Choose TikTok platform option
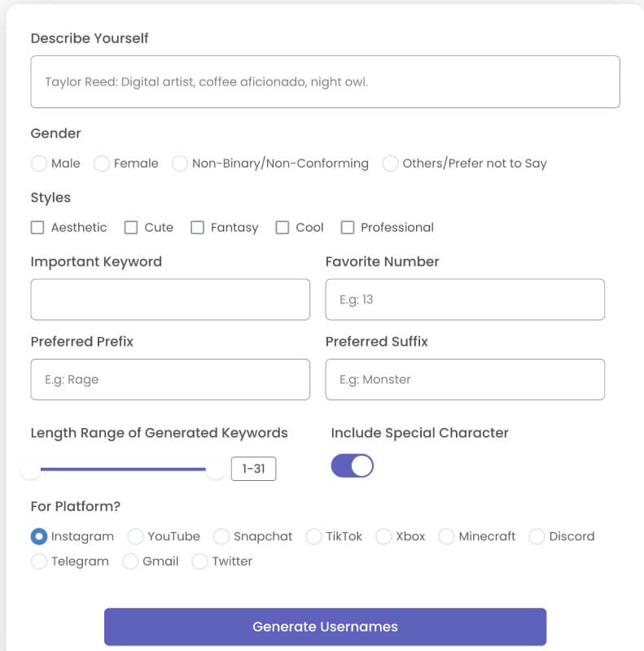The width and height of the screenshot is (644, 651). (x=313, y=536)
